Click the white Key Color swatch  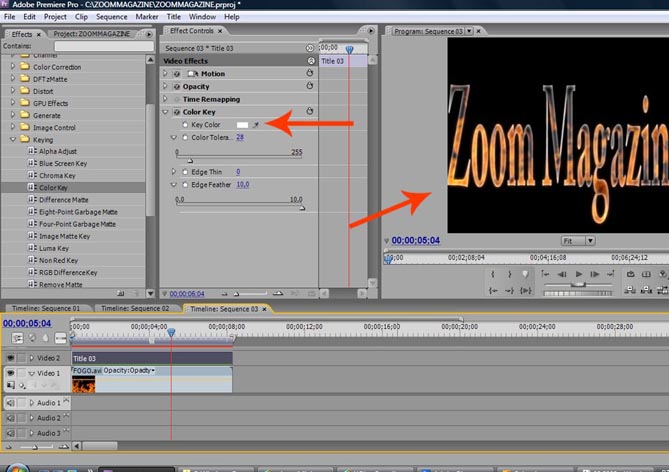[x=242, y=124]
